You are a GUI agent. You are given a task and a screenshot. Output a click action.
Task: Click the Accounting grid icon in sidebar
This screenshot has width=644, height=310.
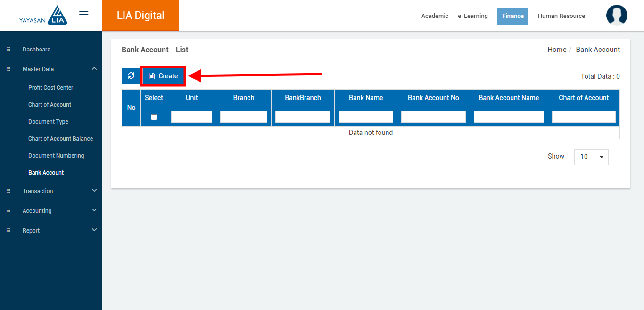coord(8,211)
